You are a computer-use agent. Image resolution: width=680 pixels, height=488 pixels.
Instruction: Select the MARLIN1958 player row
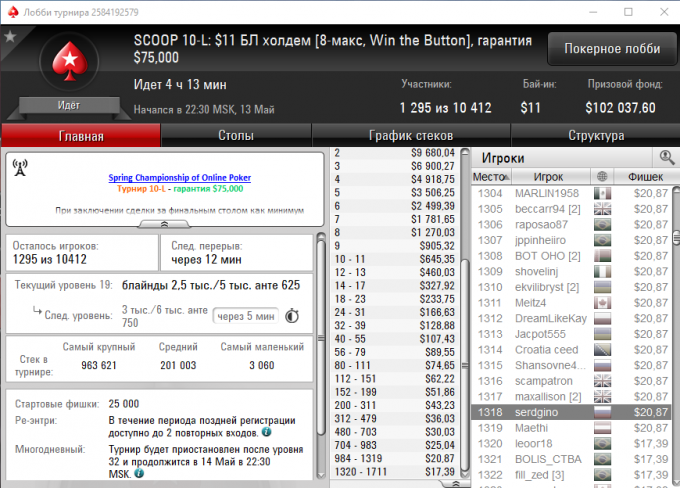571,193
